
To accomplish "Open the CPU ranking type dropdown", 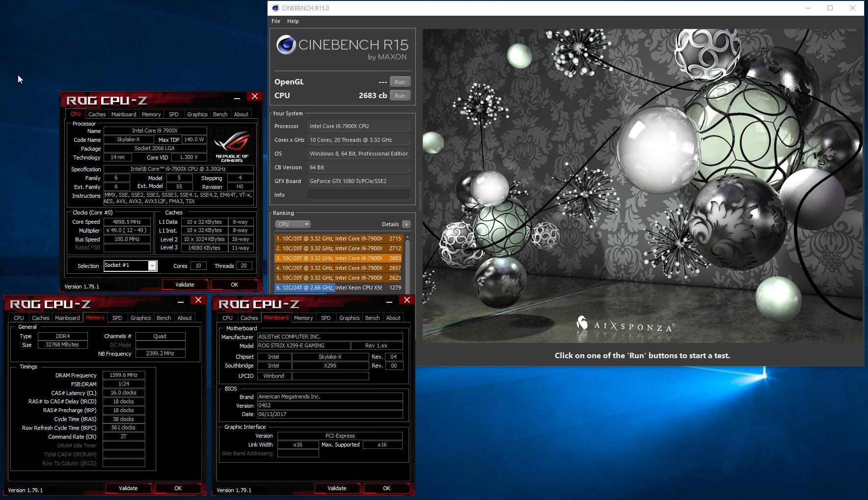I will (293, 224).
